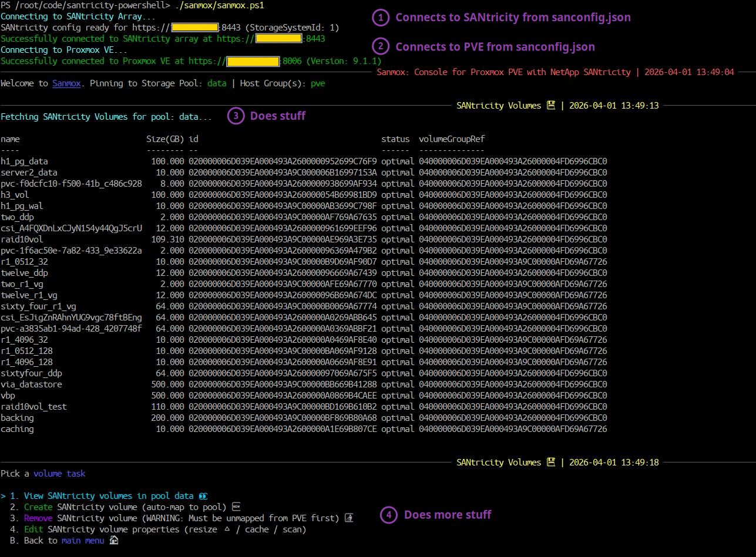Select the twelve_ddp volume name
Image resolution: width=756 pixels, height=557 pixels.
[24, 273]
